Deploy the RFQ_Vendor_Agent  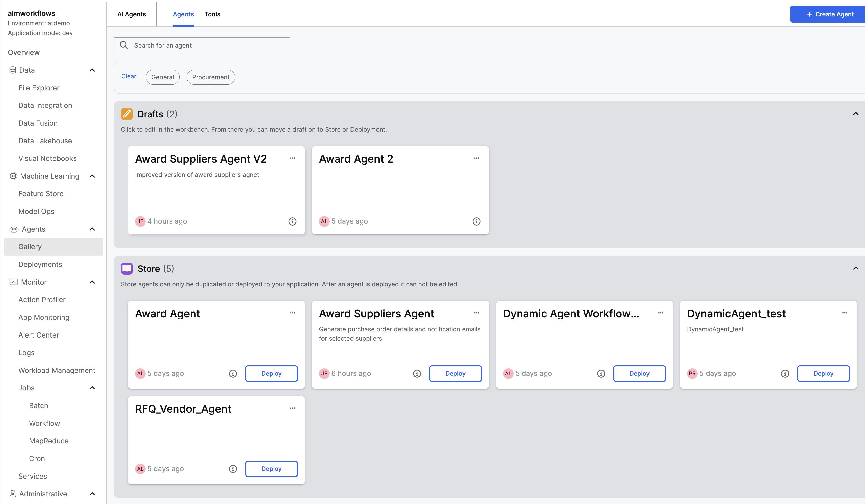[271, 469]
